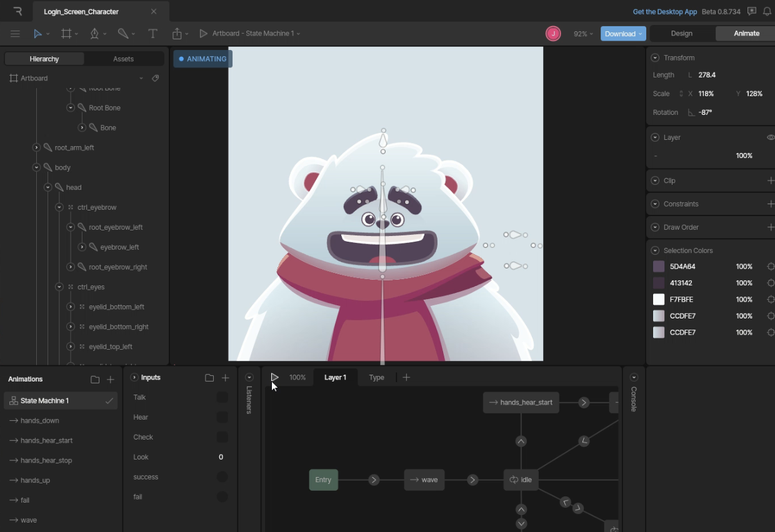Create a new input with the plus icon
Viewport: 775px width, 532px height.
[x=226, y=377]
